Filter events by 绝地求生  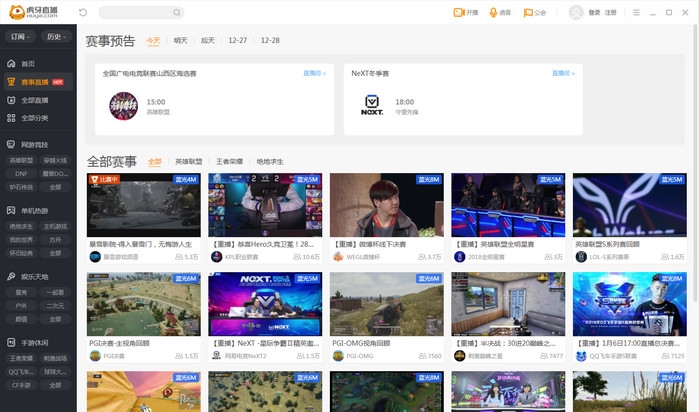pyautogui.click(x=270, y=161)
